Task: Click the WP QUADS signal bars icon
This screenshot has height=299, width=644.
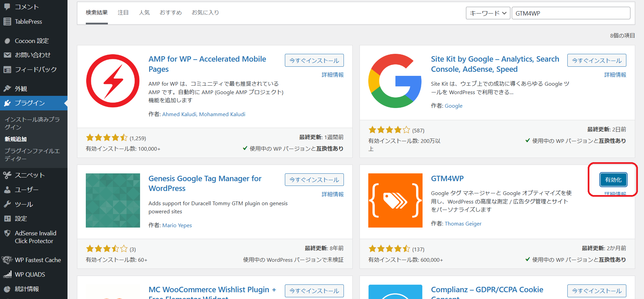Action: click(x=7, y=275)
